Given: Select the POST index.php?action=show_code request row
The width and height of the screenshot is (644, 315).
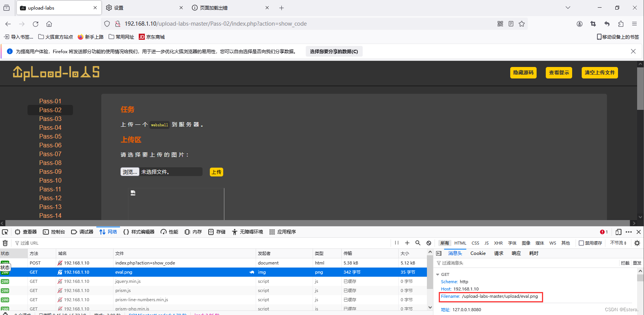Looking at the screenshot, I should 213,263.
